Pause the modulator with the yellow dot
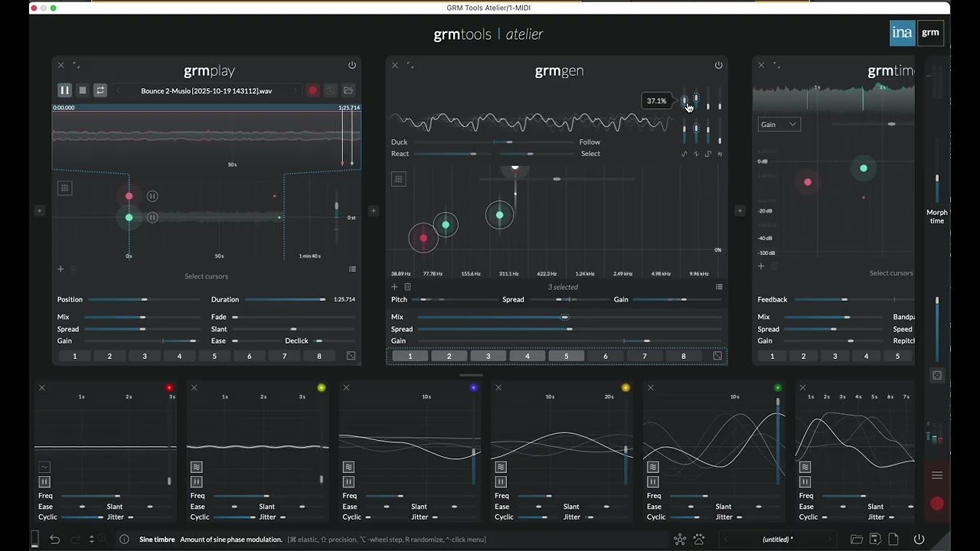980x551 pixels. 197,481
